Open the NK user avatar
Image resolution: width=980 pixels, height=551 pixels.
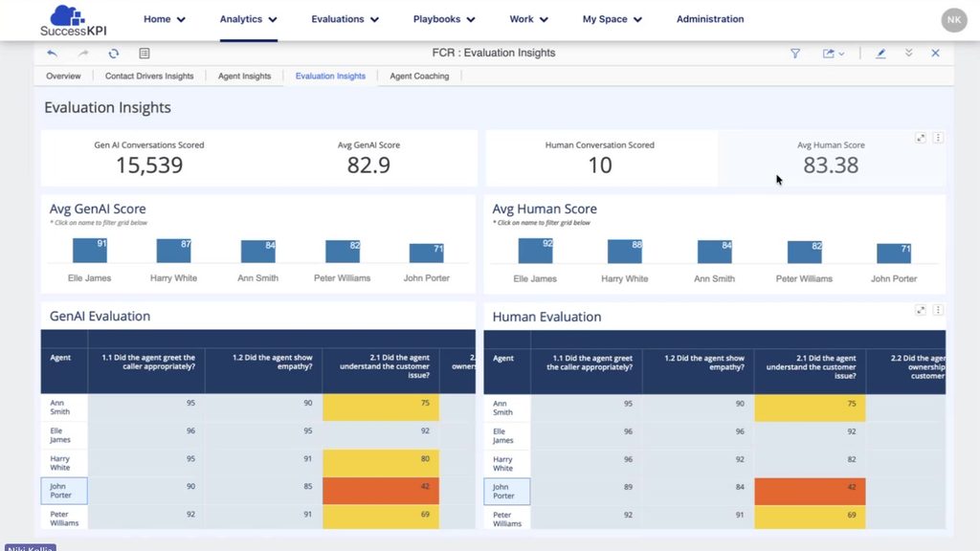pyautogui.click(x=954, y=20)
